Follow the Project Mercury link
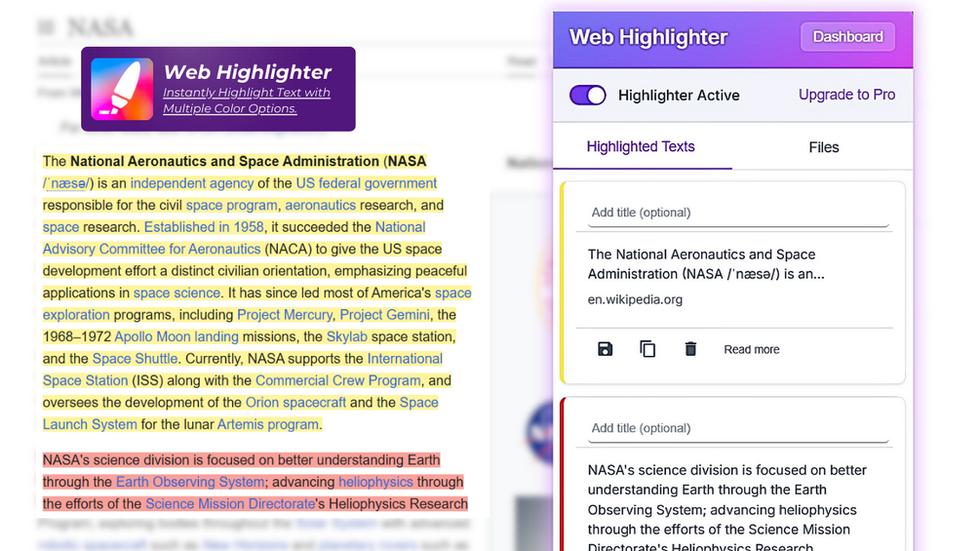Image resolution: width=980 pixels, height=551 pixels. pos(285,315)
